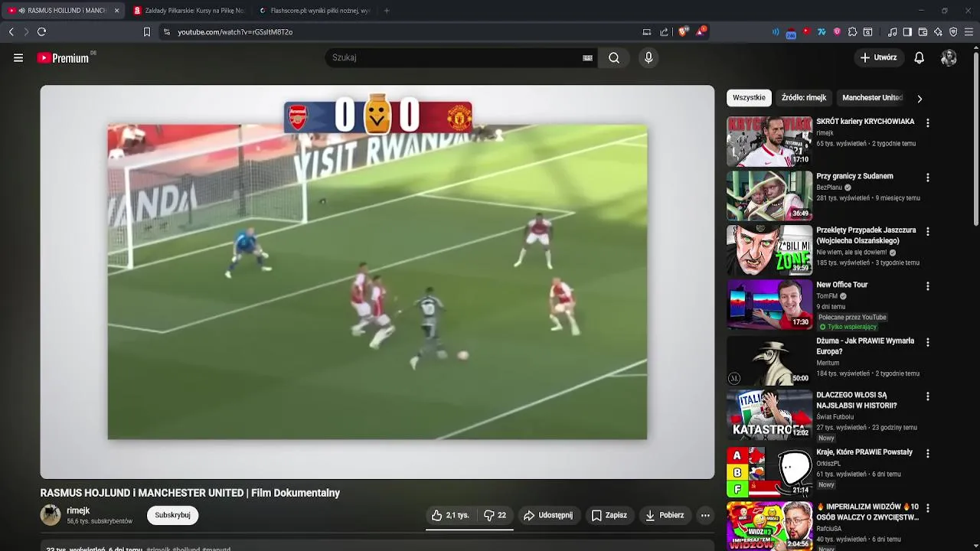Reload the current page
Viewport: 980px width, 551px height.
coord(41,31)
